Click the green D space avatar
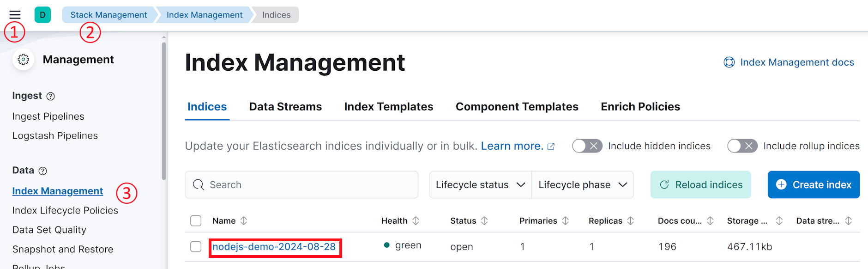The image size is (868, 269). [42, 15]
